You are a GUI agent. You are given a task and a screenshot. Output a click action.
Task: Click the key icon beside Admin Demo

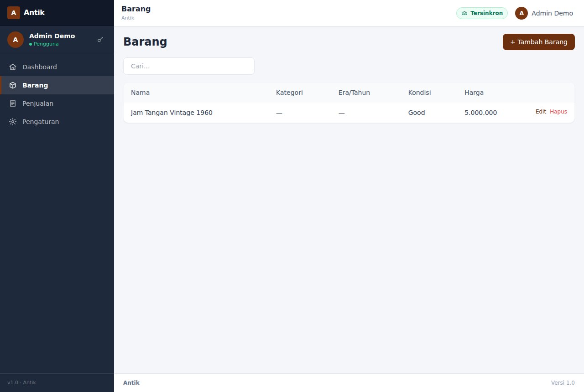pyautogui.click(x=100, y=40)
